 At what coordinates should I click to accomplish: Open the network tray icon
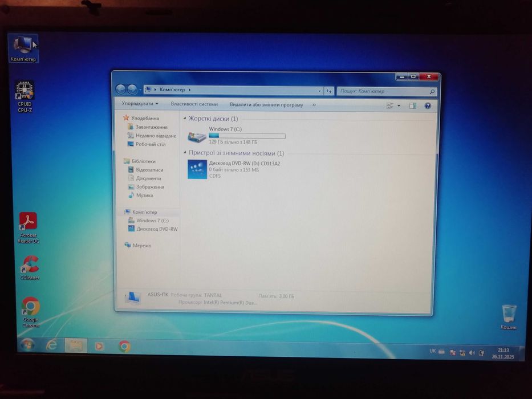click(462, 353)
